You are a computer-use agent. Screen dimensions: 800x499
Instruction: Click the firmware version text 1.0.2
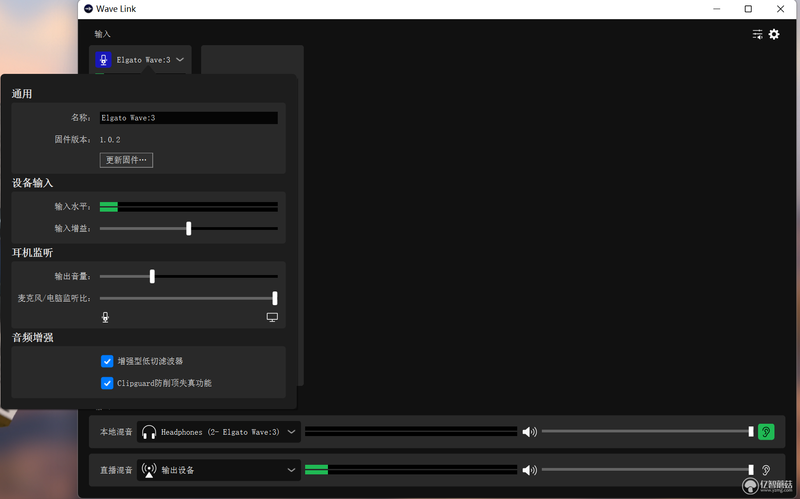(110, 140)
